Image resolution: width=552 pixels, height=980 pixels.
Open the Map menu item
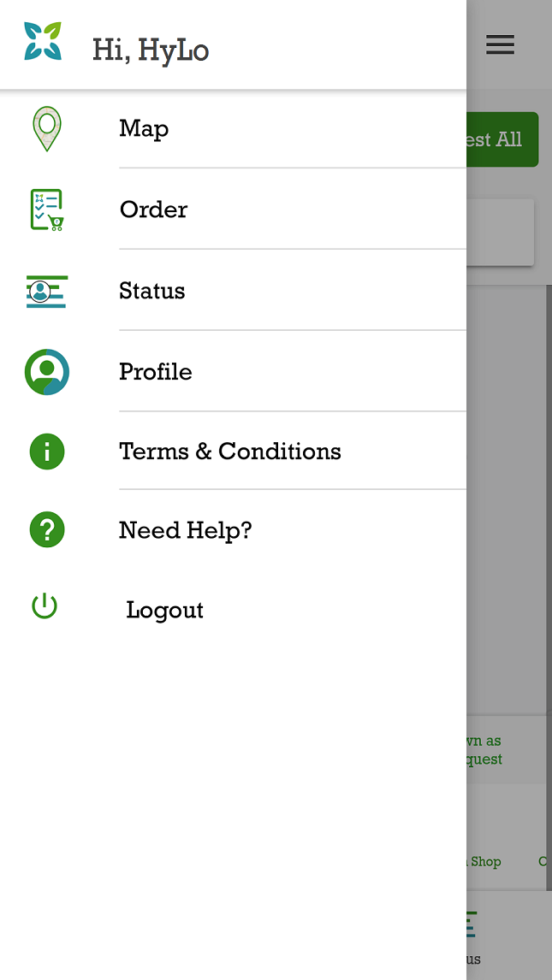point(144,128)
